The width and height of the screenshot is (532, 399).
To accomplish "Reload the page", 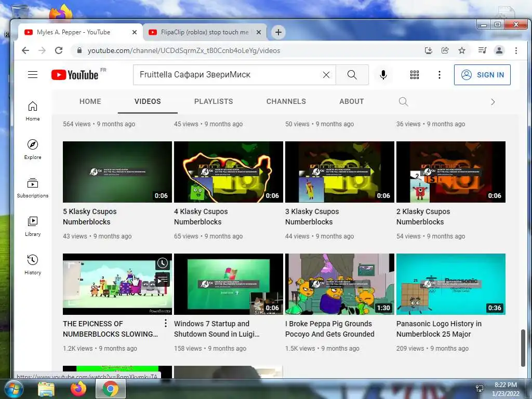I will (x=59, y=50).
